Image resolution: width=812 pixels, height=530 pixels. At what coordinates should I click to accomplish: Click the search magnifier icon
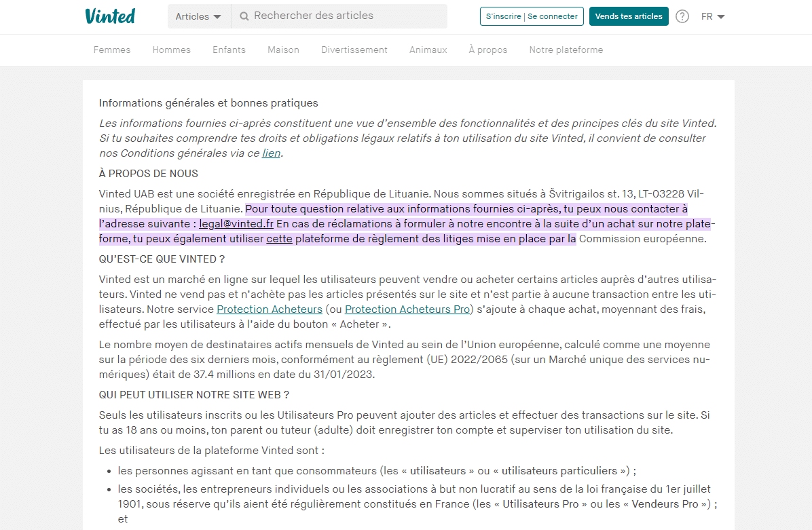tap(245, 16)
